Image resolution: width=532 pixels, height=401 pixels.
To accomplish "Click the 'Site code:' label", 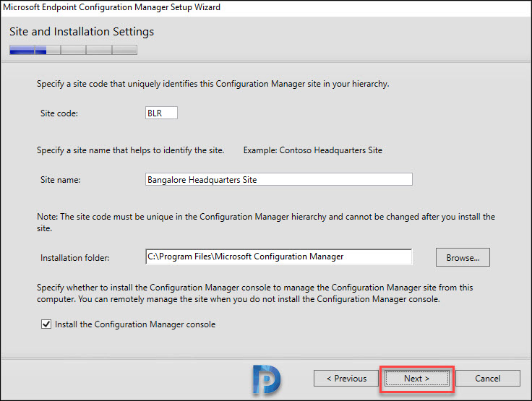I will [x=59, y=113].
